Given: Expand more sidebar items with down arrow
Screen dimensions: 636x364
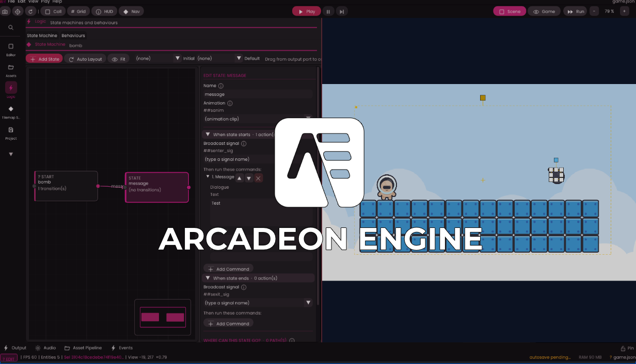Looking at the screenshot, I should coord(11,154).
